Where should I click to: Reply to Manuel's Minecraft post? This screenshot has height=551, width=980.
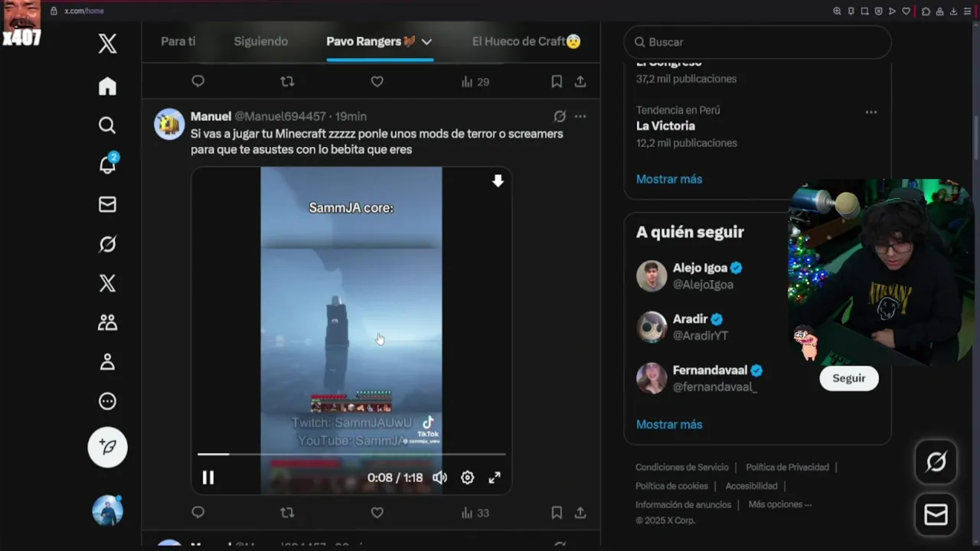pyautogui.click(x=198, y=513)
